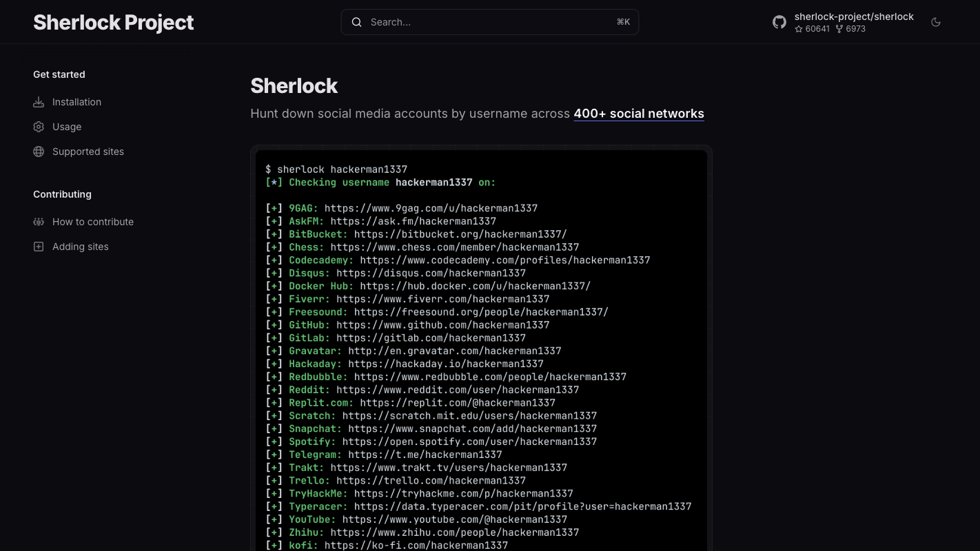980x551 pixels.
Task: Click the 9GAG result URL
Action: pyautogui.click(x=431, y=208)
